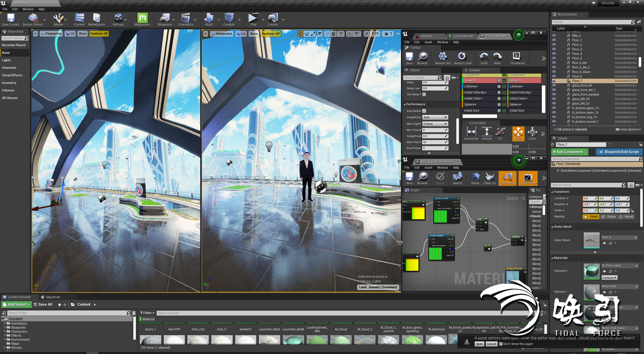644x354 pixels.
Task: Open M_Floor_Lights material dropdown
Action: [620, 266]
